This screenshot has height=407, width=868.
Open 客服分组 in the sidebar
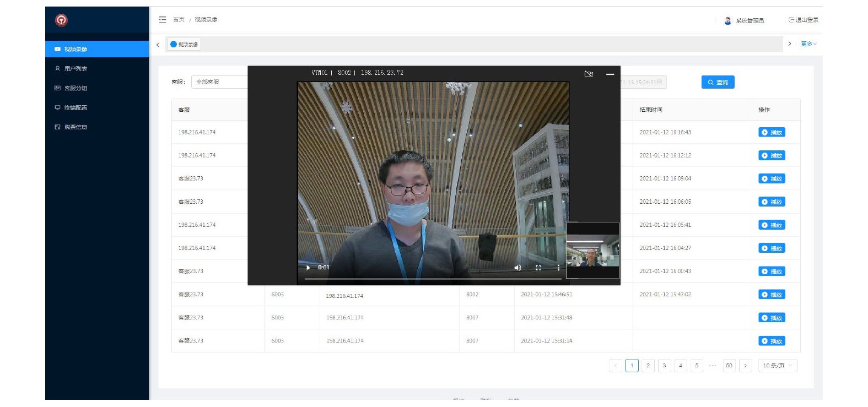tap(76, 88)
